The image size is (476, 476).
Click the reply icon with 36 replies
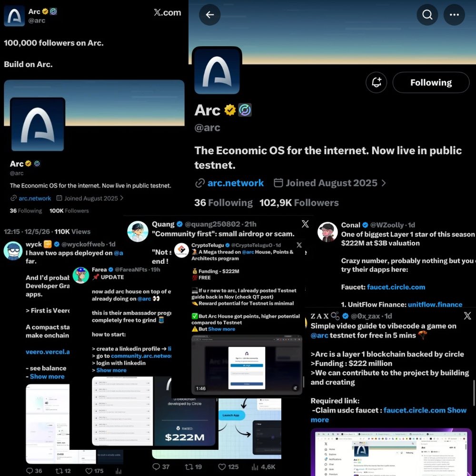click(30, 471)
